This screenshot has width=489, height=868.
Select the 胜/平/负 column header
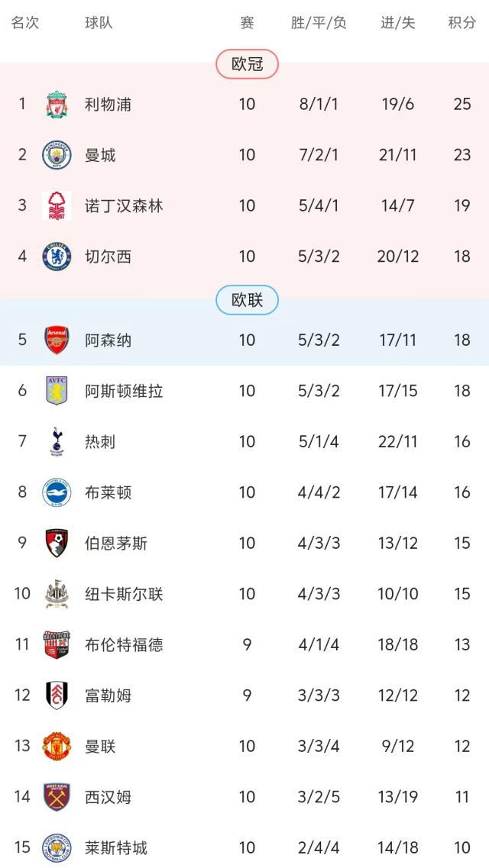(319, 23)
